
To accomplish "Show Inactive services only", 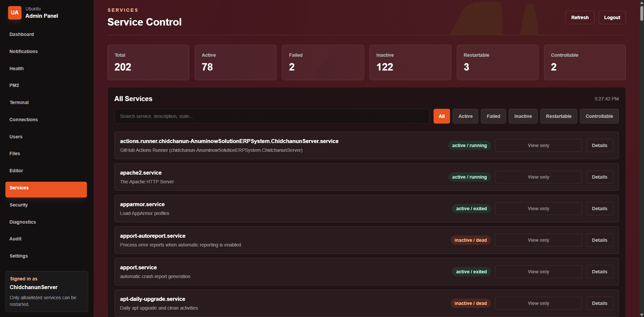I will [523, 116].
